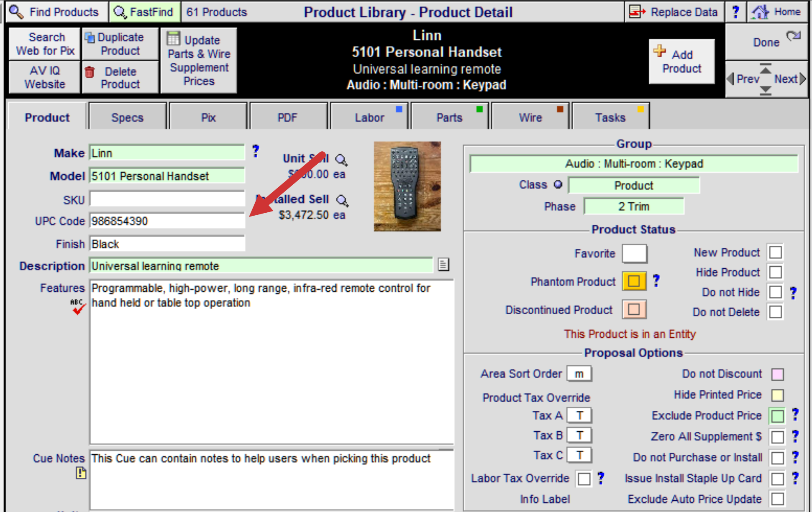Click Search Web for Pix
The width and height of the screenshot is (812, 512).
point(45,44)
